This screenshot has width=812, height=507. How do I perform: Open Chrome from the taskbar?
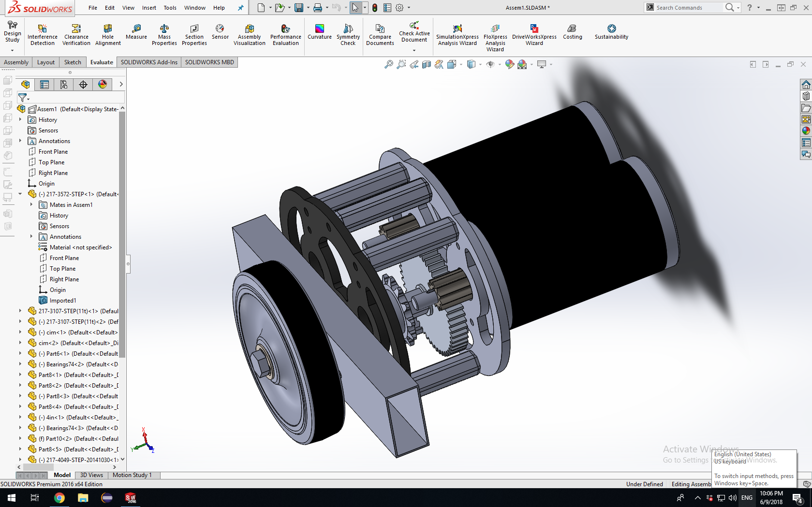(59, 498)
